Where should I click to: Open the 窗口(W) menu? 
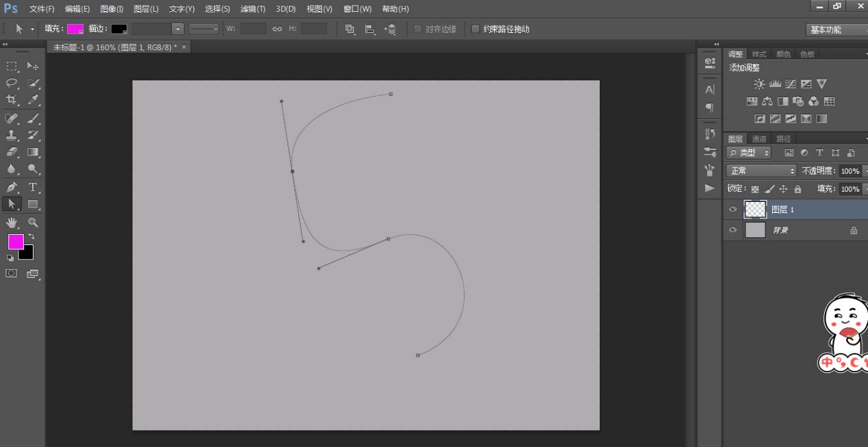coord(357,9)
